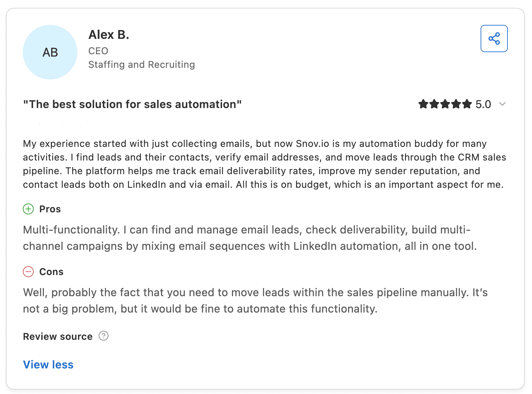The image size is (532, 394).
Task: Expand the rating details chevron
Action: point(502,104)
